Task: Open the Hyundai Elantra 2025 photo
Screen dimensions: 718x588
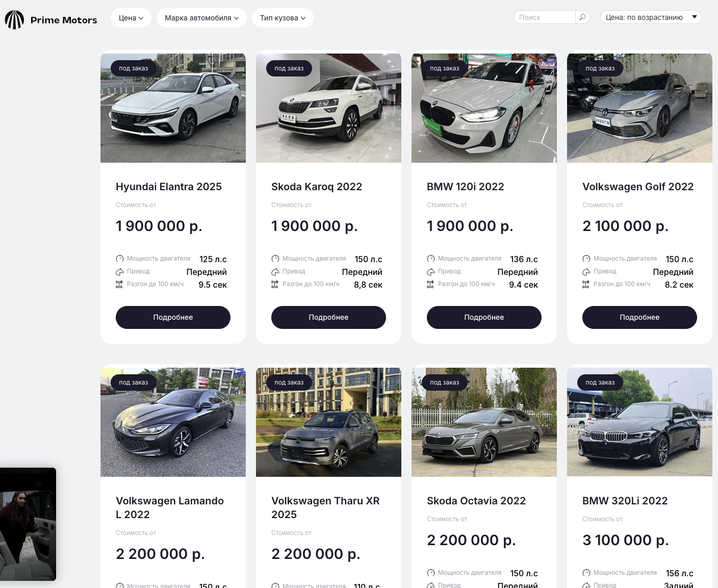Action: coord(173,108)
